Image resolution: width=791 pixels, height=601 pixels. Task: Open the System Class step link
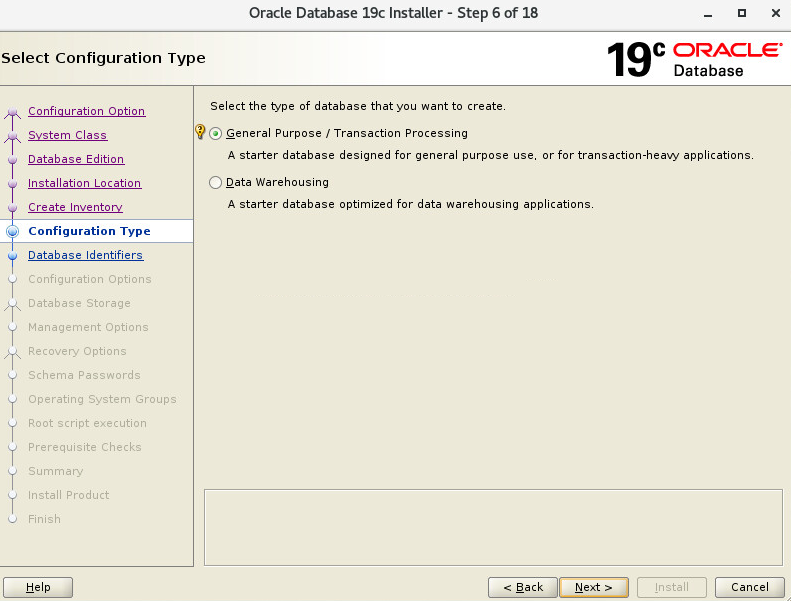pyautogui.click(x=67, y=135)
